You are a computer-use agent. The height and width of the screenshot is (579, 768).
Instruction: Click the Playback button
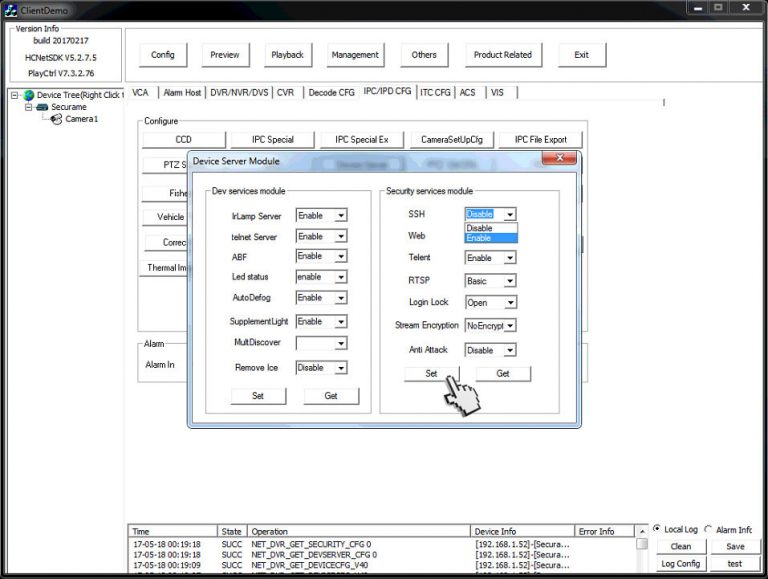tap(288, 55)
